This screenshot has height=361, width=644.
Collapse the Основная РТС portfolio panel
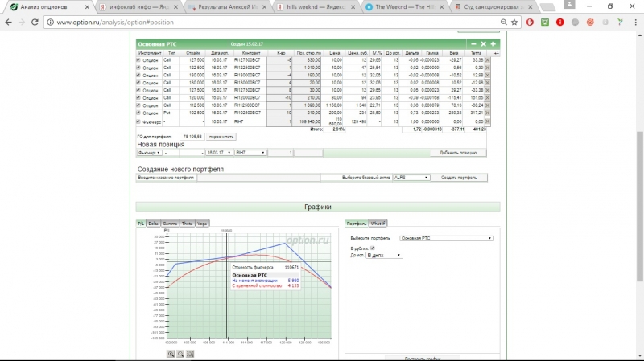(x=473, y=44)
